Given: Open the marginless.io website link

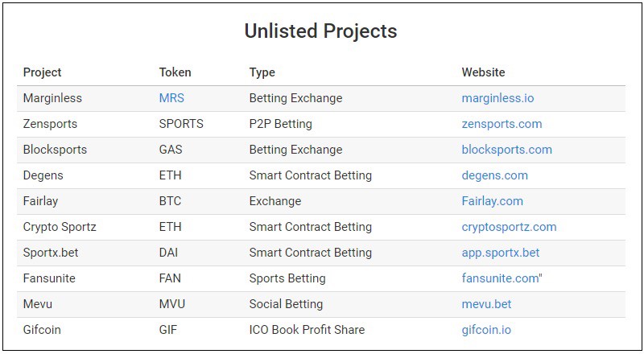Looking at the screenshot, I should pos(497,99).
